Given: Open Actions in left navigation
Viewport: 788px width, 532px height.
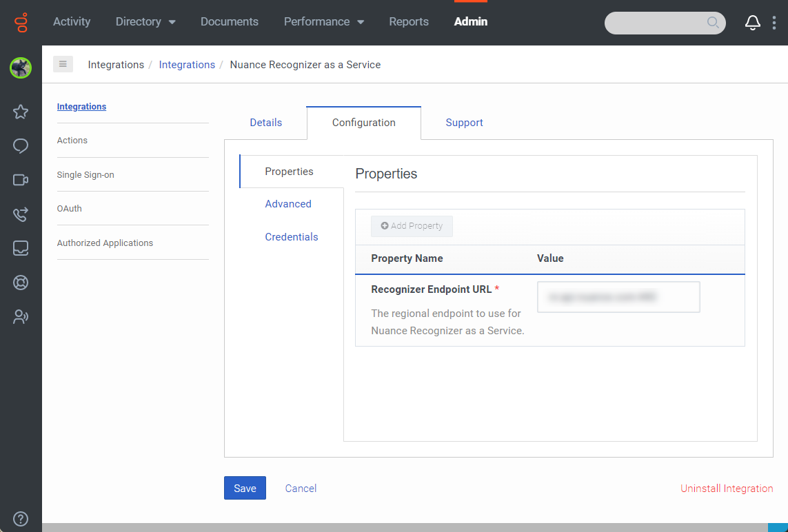Looking at the screenshot, I should 72,140.
